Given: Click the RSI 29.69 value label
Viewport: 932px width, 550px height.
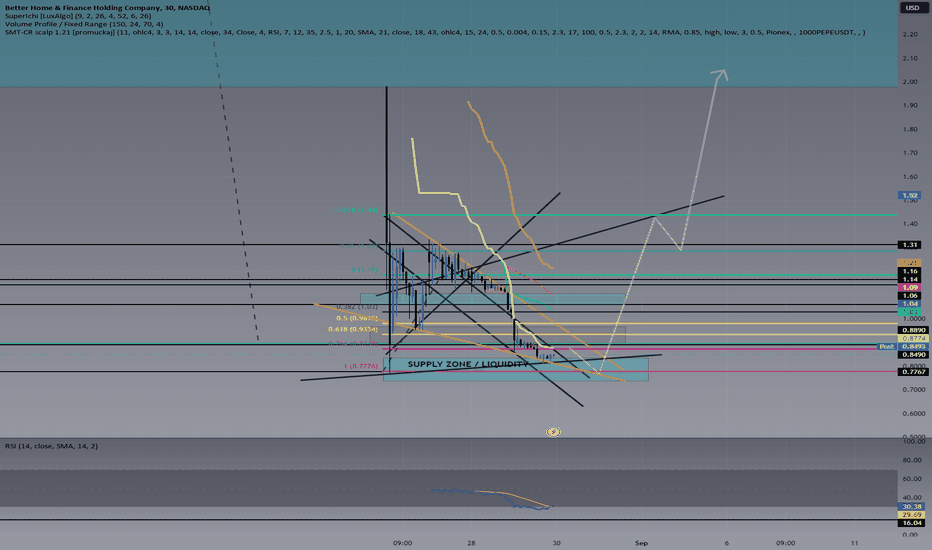Looking at the screenshot, I should [911, 514].
